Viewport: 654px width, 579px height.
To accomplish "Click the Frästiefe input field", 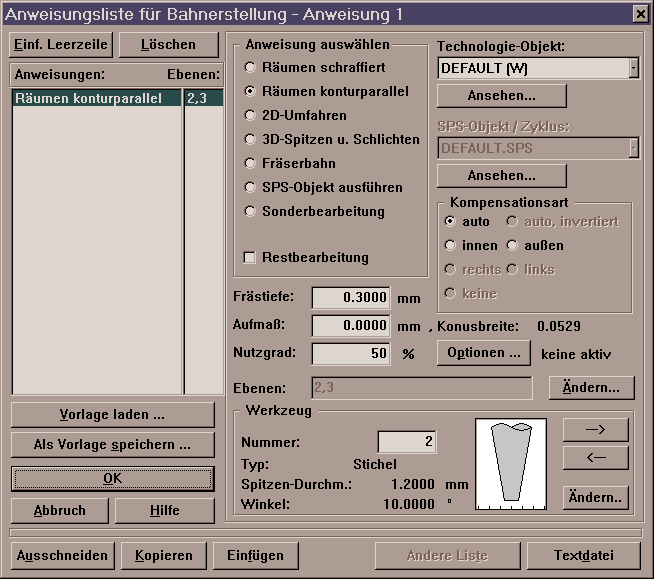I will pyautogui.click(x=352, y=298).
